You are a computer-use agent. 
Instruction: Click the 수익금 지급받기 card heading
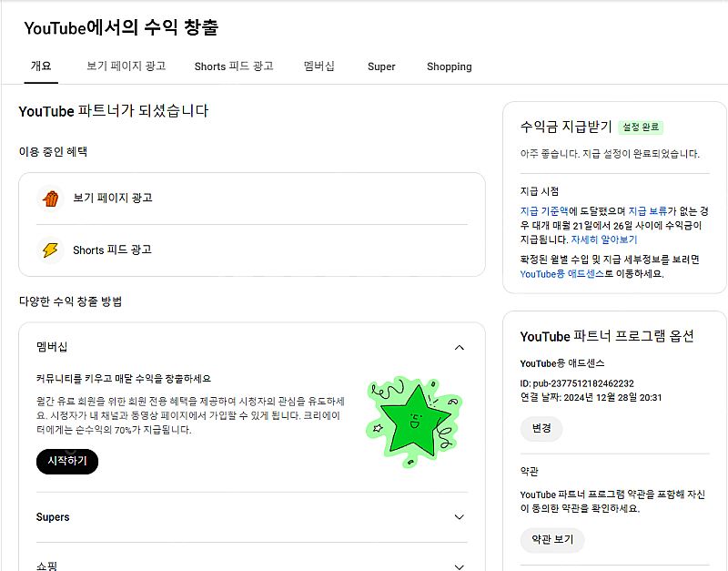[566, 127]
